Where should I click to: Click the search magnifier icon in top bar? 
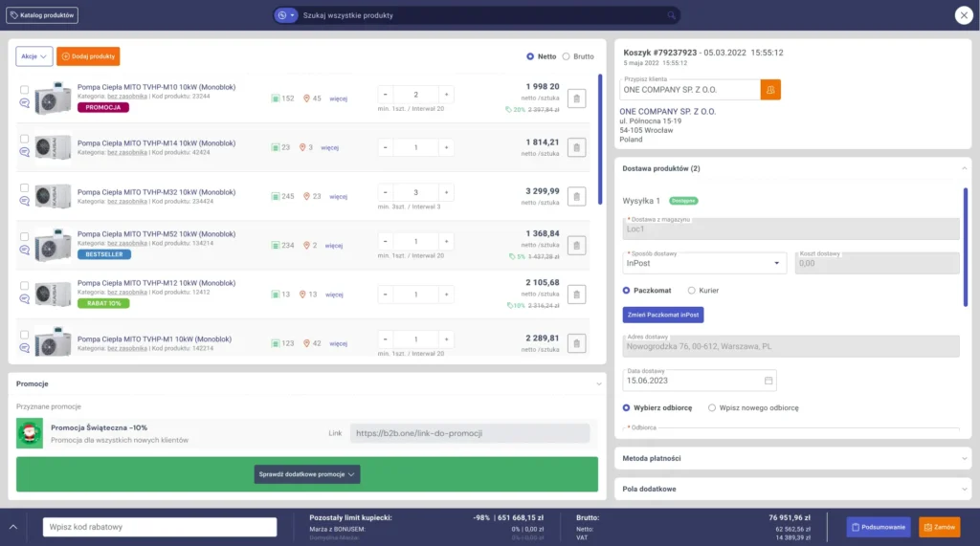tap(672, 15)
